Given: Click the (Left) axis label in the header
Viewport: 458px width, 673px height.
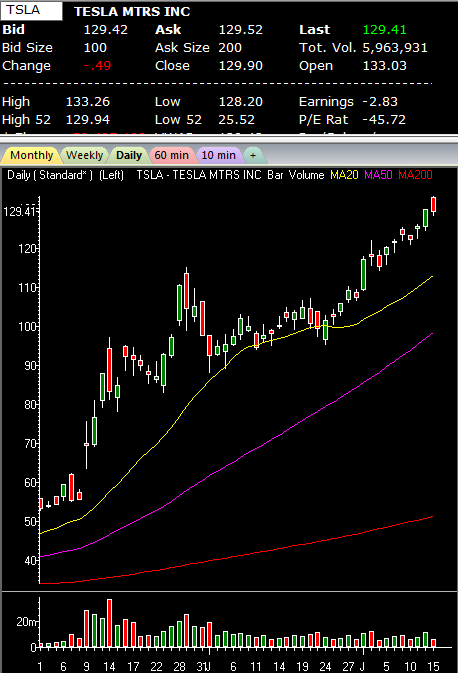Looking at the screenshot, I should 111,175.
